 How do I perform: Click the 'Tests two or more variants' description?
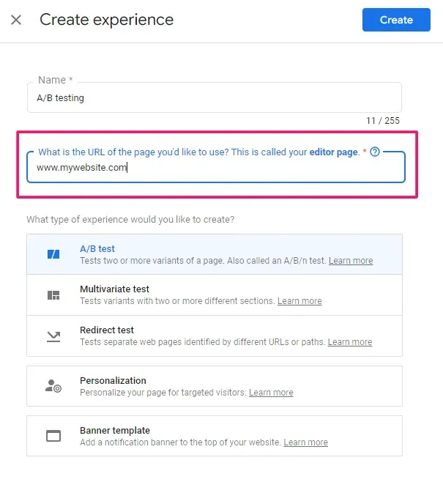click(x=203, y=261)
